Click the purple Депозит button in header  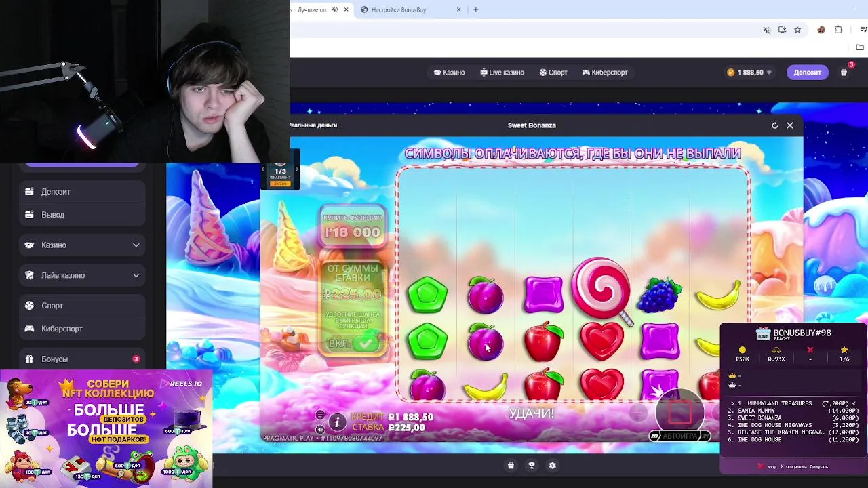click(807, 73)
